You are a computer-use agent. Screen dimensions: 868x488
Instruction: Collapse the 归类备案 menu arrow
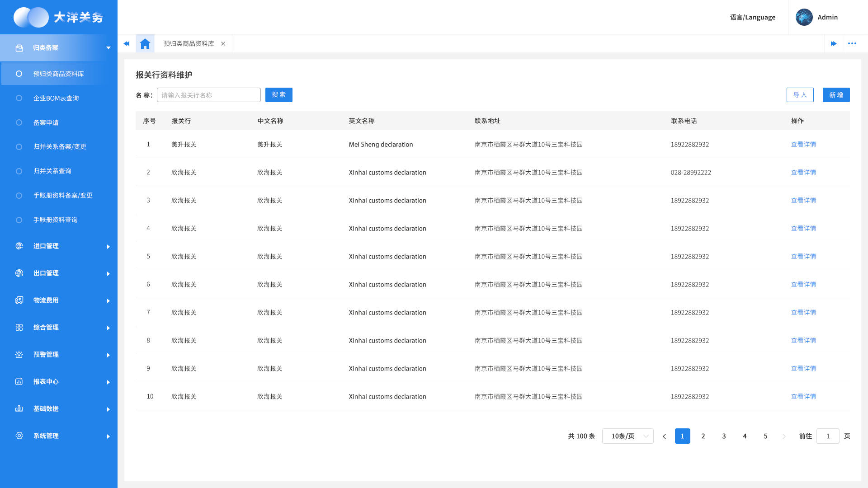click(x=108, y=48)
